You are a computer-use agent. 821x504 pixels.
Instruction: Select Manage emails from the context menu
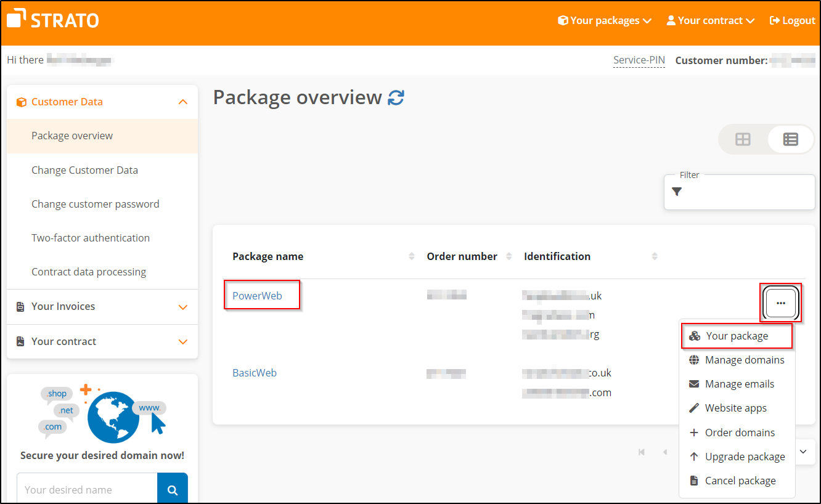click(740, 383)
